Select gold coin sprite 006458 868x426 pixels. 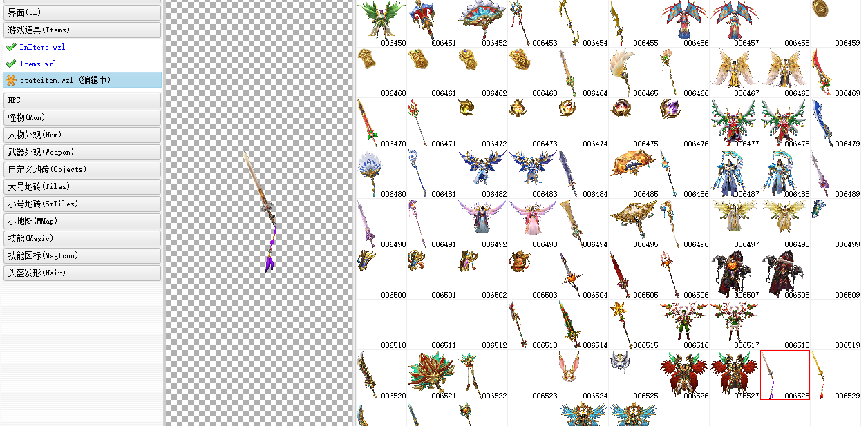pyautogui.click(x=821, y=12)
